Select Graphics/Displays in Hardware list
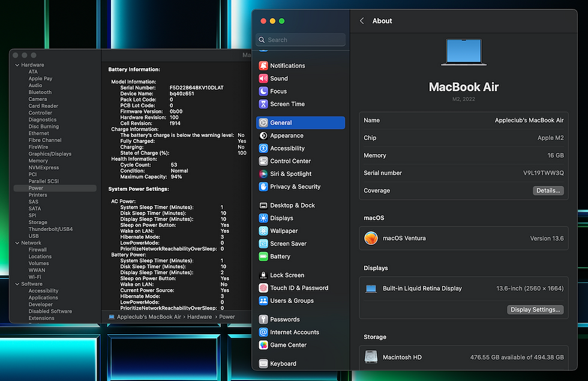 [x=49, y=154]
